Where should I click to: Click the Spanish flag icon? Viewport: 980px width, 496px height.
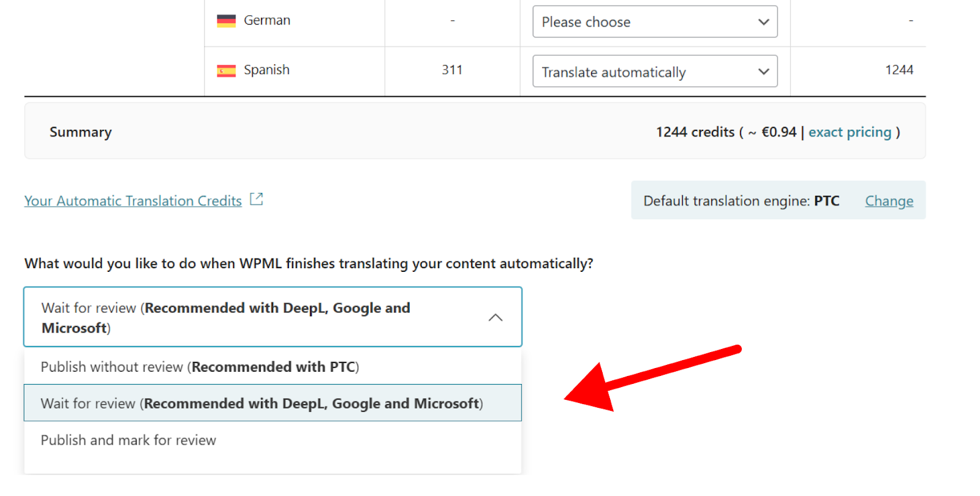(x=226, y=71)
